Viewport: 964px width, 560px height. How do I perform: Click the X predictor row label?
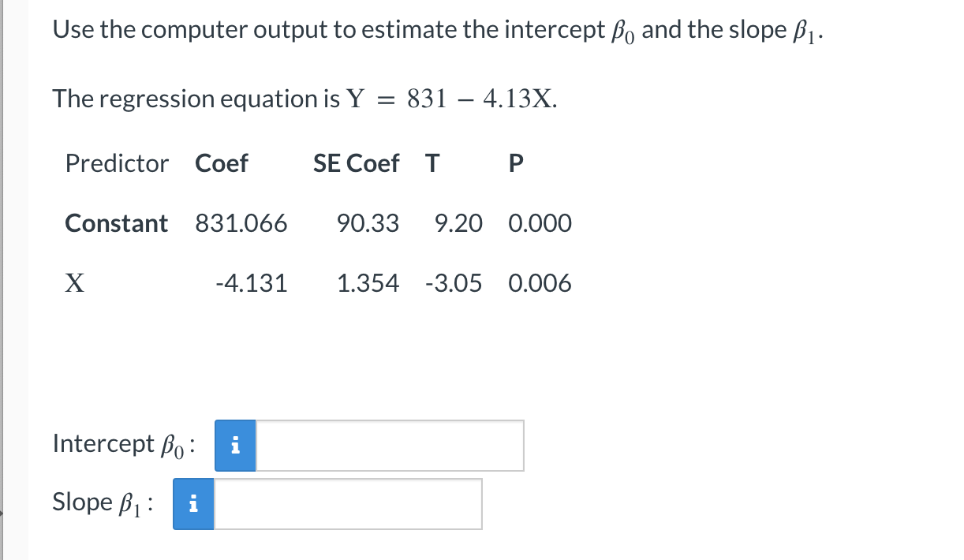coord(74,283)
